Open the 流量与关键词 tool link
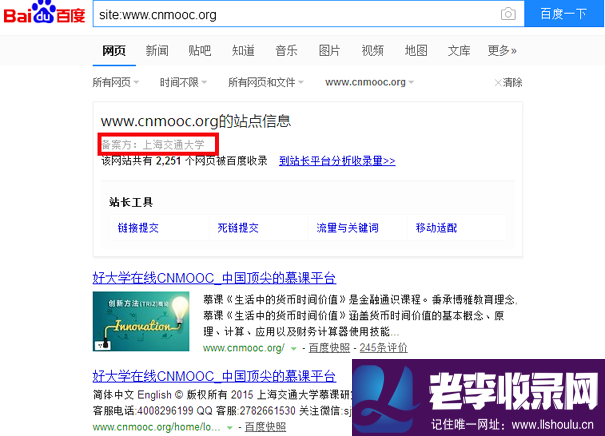605x436 pixels. (x=347, y=228)
